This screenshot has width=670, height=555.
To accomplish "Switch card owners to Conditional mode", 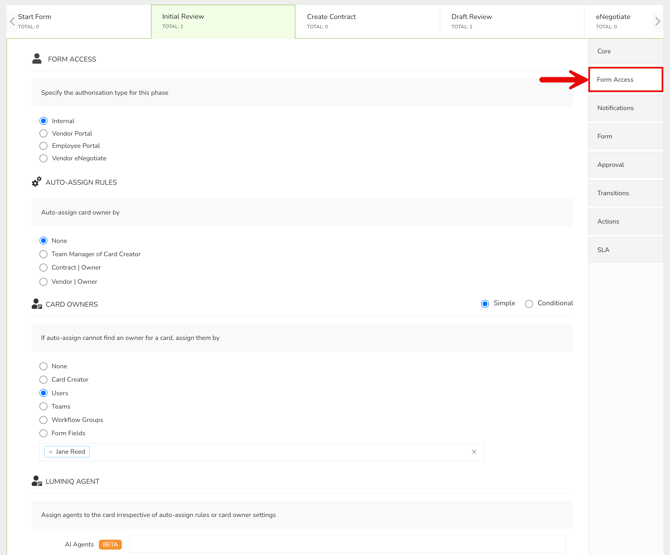I will [529, 304].
